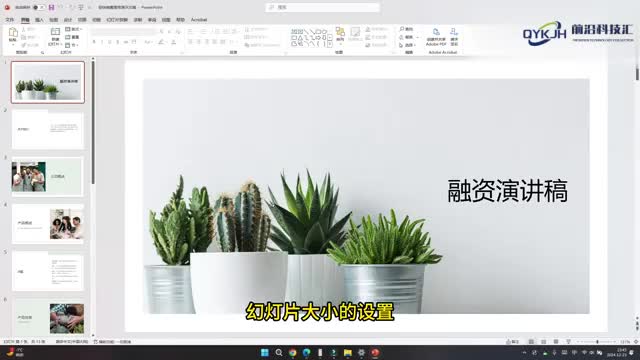Open the Section dropdown
Image resolution: width=640 pixels, height=360 pixels.
click(x=73, y=45)
